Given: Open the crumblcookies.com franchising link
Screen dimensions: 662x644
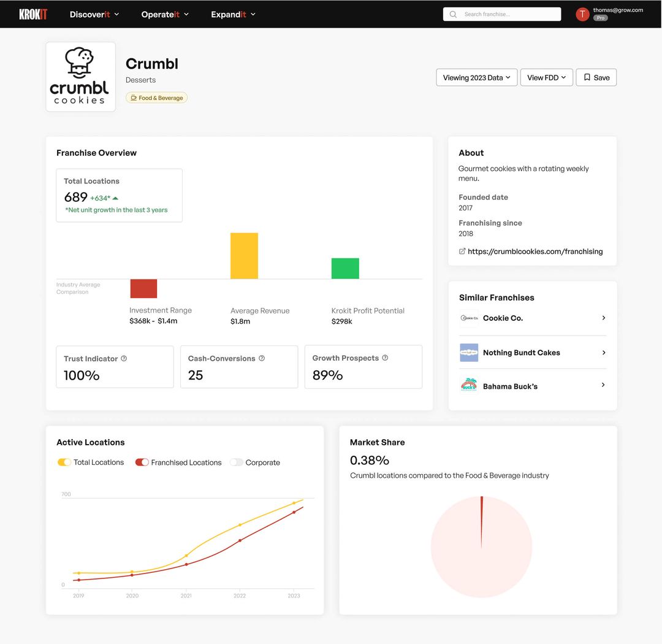Looking at the screenshot, I should coord(535,251).
